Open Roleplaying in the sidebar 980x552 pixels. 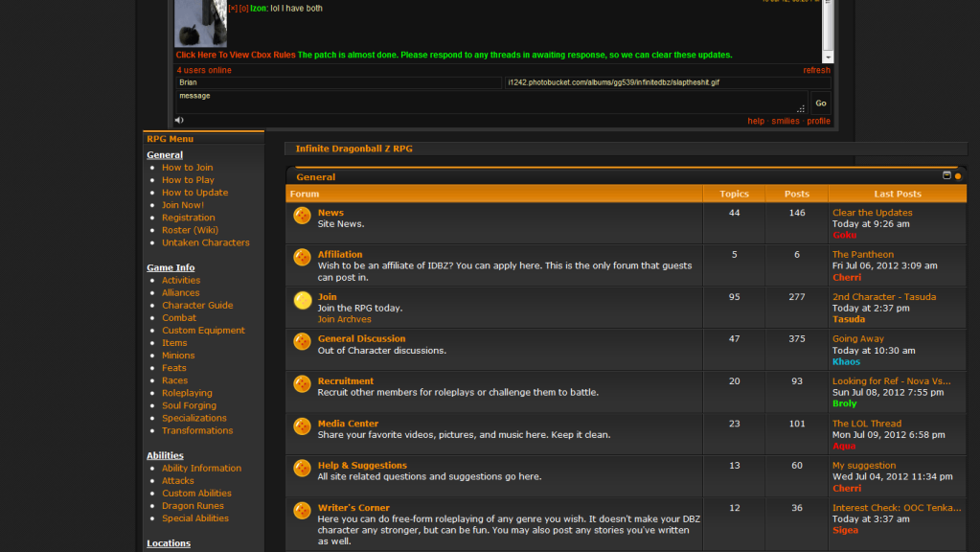coord(187,393)
